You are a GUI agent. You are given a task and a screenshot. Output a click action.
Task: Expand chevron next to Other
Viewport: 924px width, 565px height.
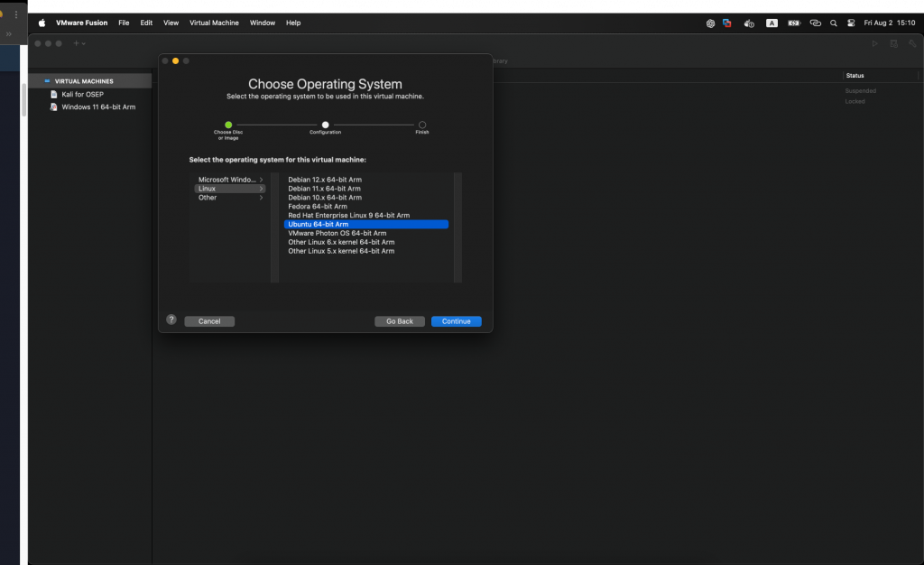point(261,198)
